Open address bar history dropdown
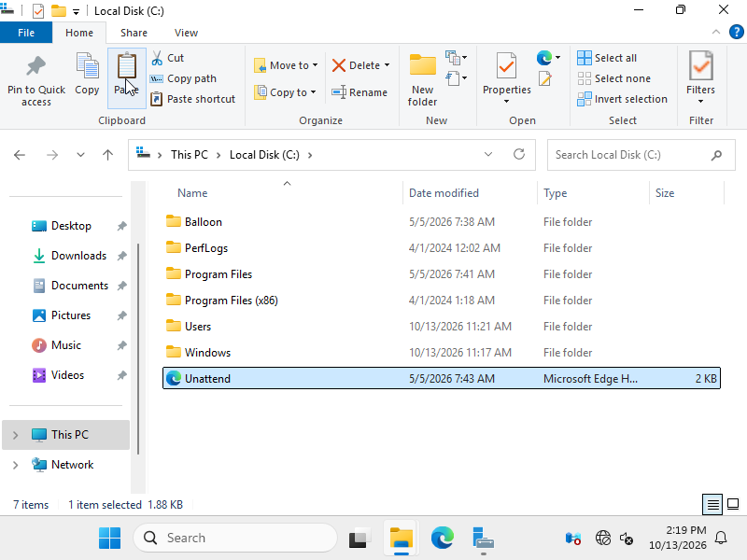This screenshot has width=747, height=560. tap(488, 154)
